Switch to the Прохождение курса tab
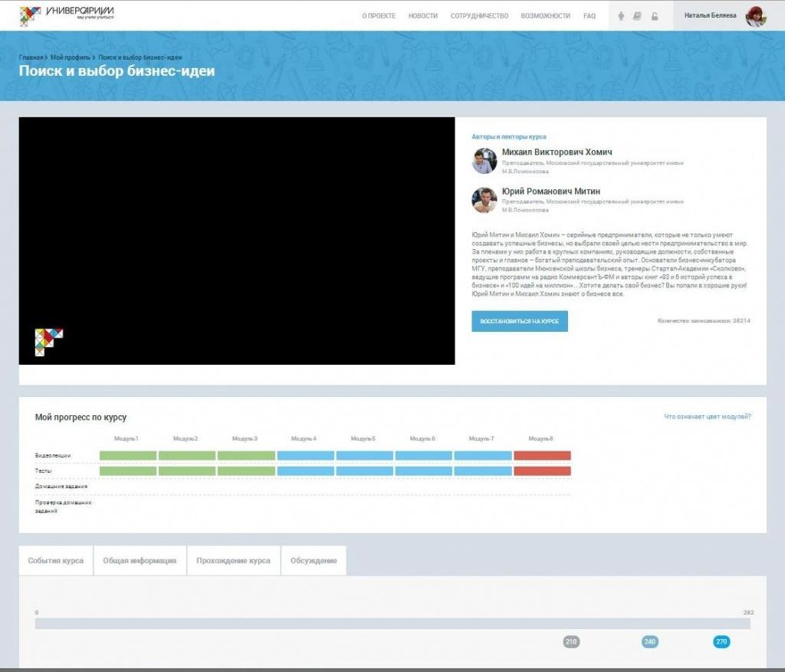The height and width of the screenshot is (672, 785). tap(233, 561)
